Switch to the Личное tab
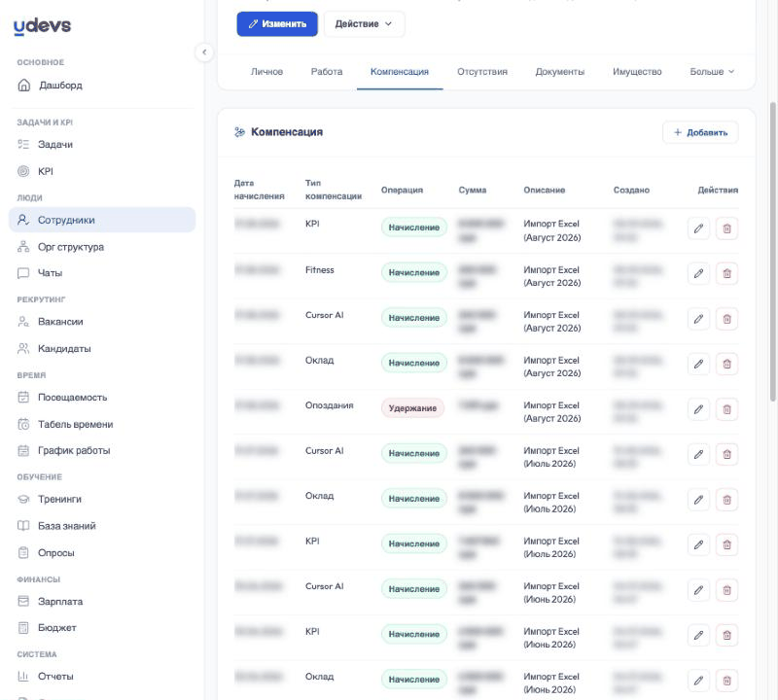 (266, 71)
